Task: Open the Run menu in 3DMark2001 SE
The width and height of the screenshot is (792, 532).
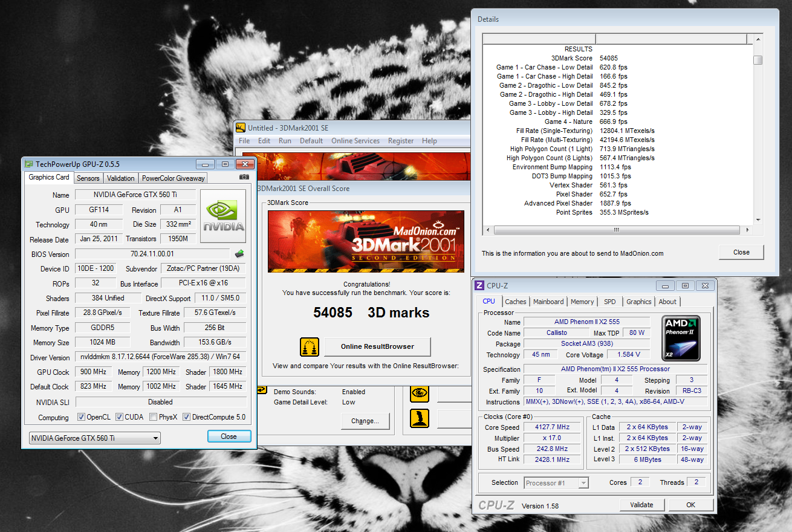Action: click(285, 141)
